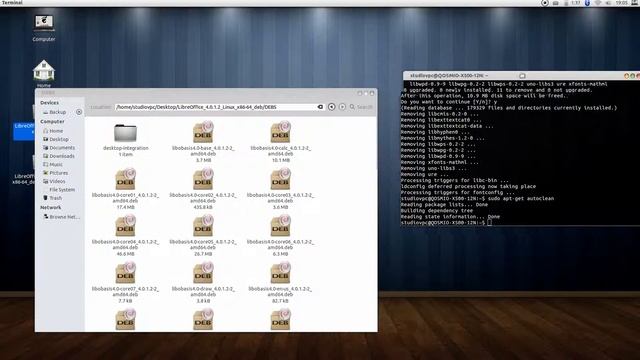Select libobasis4.0-calc deb package icon
The width and height of the screenshot is (640, 360).
280,132
